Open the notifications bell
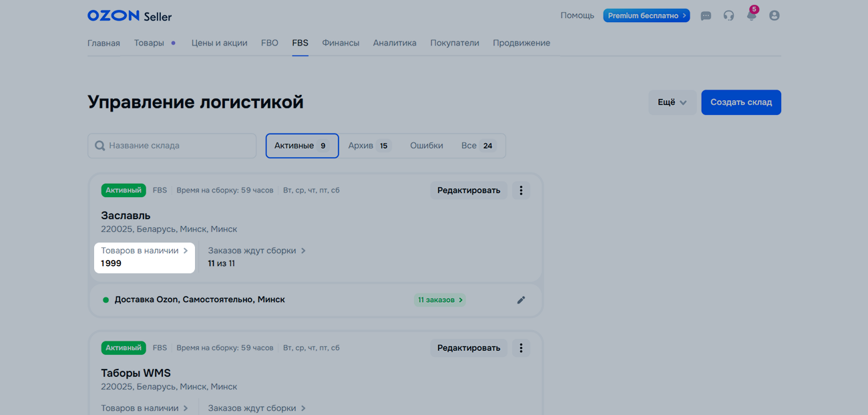 pyautogui.click(x=751, y=15)
